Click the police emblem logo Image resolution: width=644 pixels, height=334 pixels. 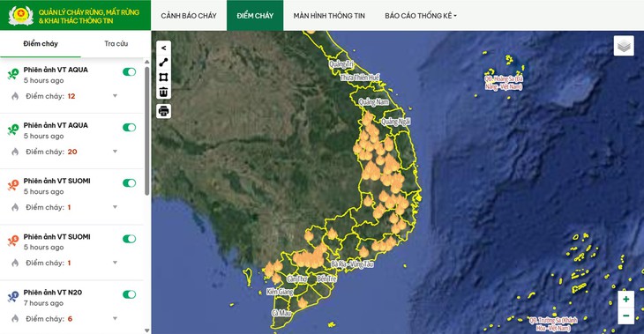(20, 16)
